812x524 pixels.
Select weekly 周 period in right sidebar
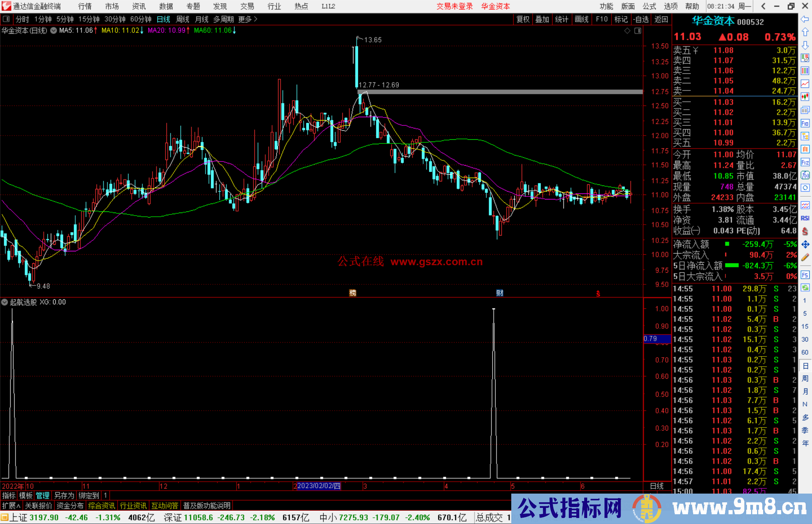[x=805, y=378]
